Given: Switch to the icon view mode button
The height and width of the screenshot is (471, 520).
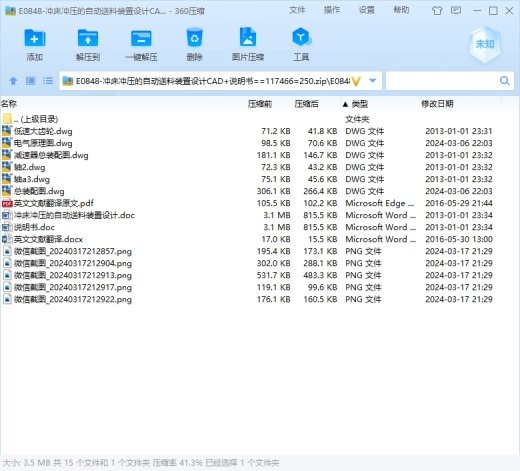Looking at the screenshot, I should [31, 81].
